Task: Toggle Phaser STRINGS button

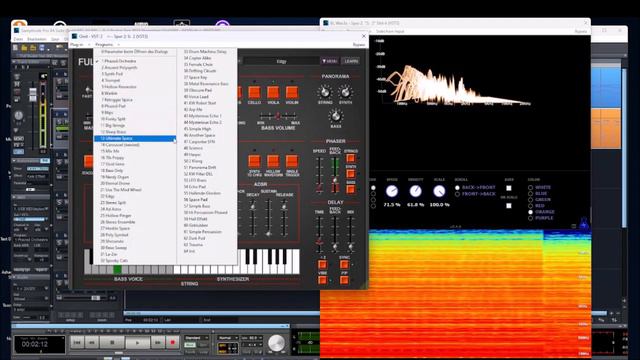Action: [x=351, y=158]
